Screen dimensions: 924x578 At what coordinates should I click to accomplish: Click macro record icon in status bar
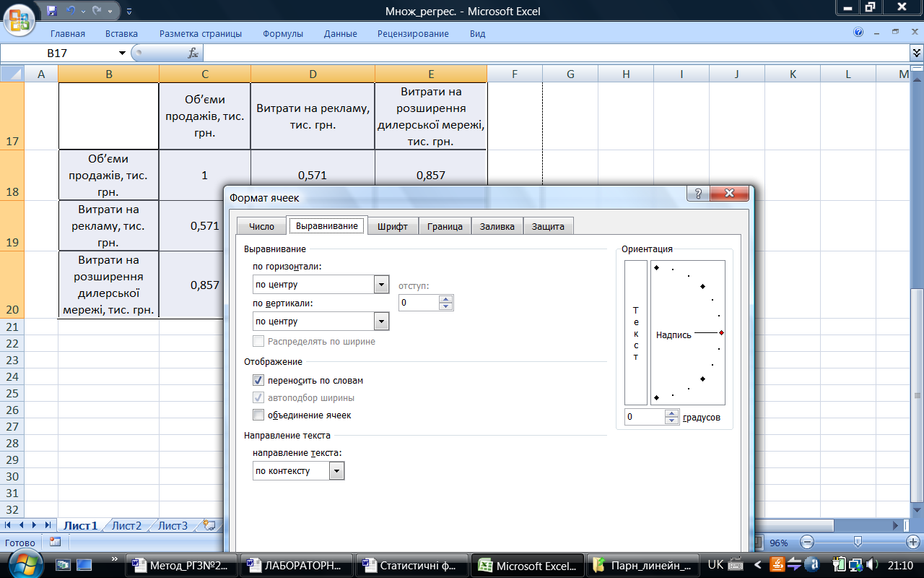(x=55, y=543)
